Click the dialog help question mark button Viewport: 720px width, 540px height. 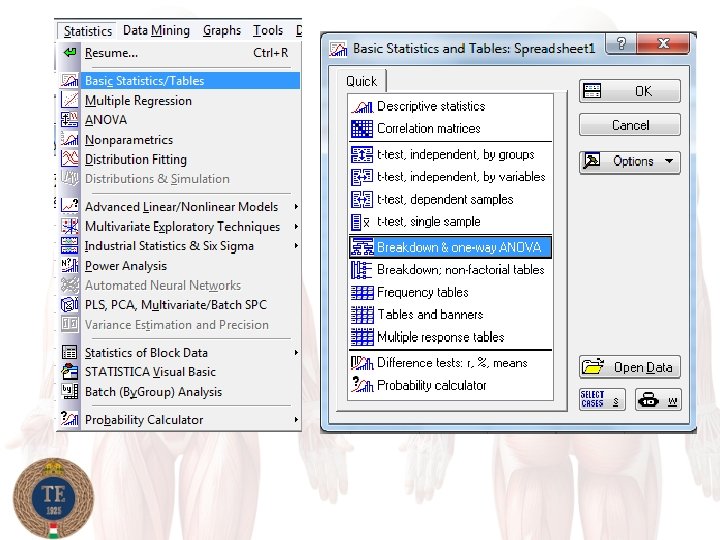[x=621, y=44]
